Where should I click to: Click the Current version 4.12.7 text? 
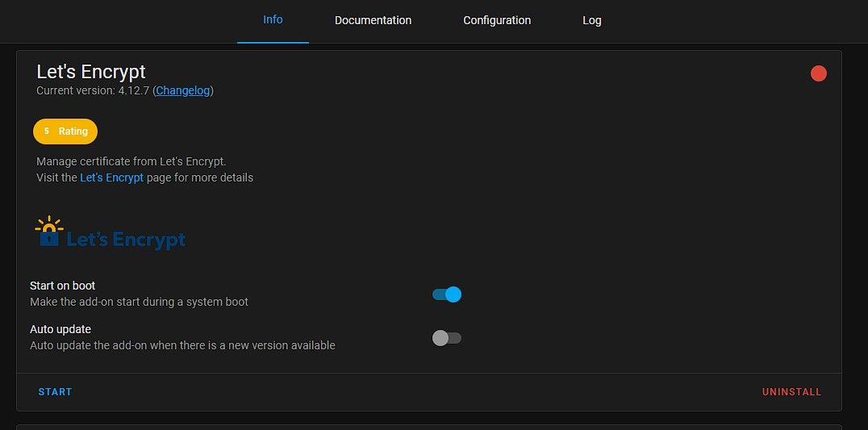click(x=93, y=90)
